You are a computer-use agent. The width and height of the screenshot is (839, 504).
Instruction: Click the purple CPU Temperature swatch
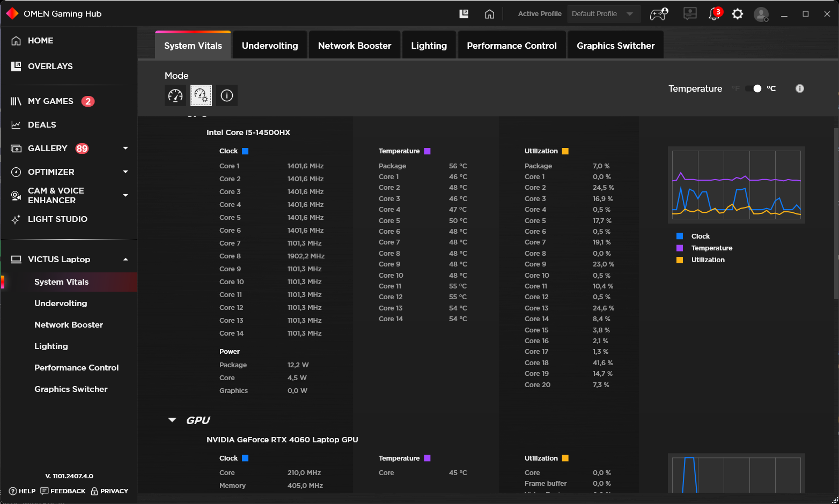427,151
